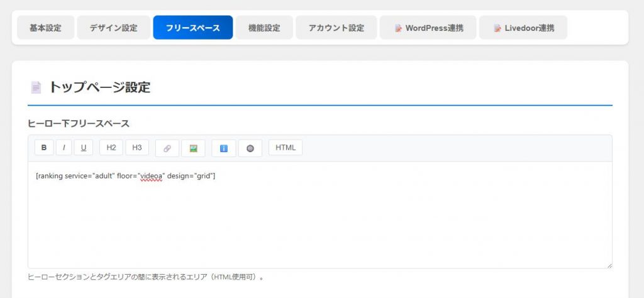Click the insert link chain icon
This screenshot has width=644, height=298.
[167, 148]
